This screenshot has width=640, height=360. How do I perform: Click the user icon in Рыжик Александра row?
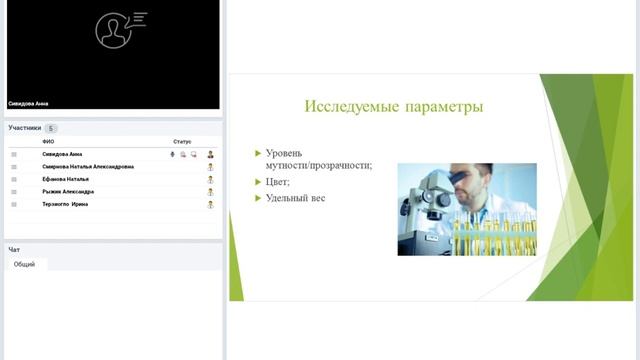click(210, 192)
